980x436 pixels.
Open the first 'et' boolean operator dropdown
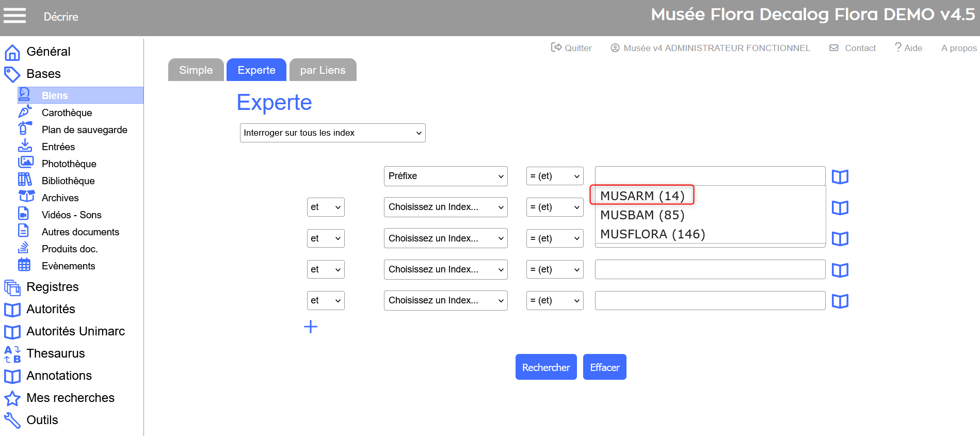325,207
